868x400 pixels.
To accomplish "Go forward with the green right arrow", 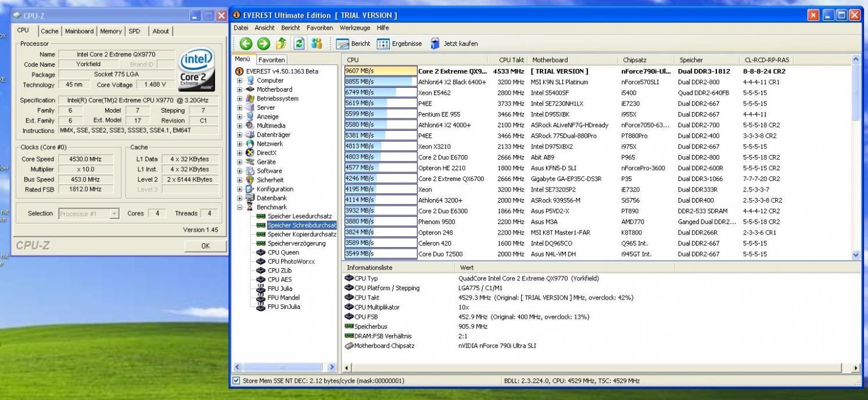I will 263,44.
